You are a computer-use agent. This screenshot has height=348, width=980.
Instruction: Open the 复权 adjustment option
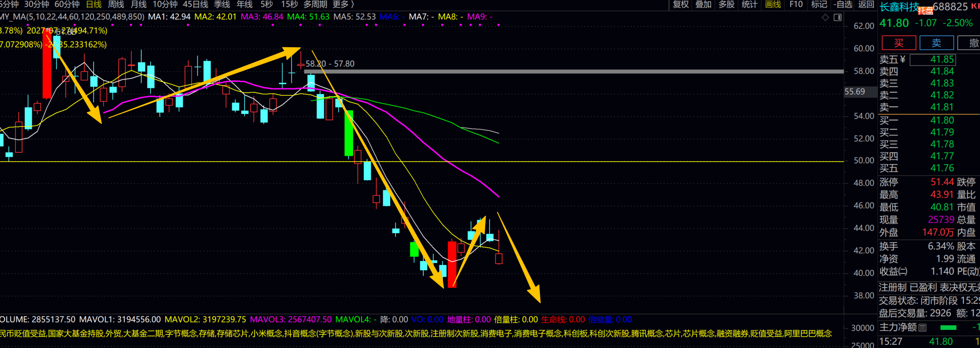[681, 4]
